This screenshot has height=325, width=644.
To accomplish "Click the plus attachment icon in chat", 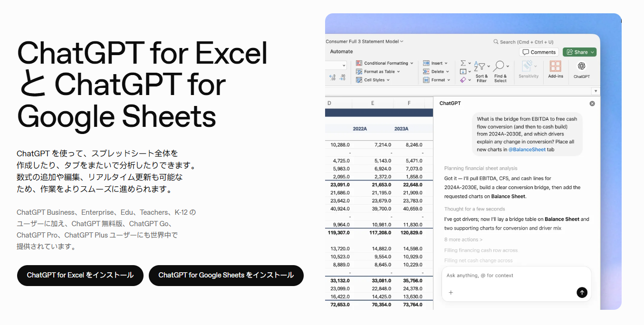I will [451, 293].
